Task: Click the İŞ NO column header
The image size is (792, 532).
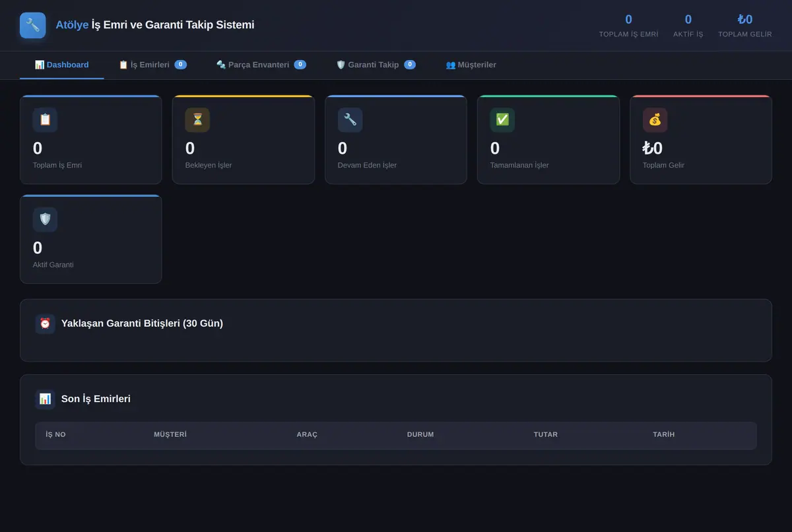Action: pyautogui.click(x=56, y=434)
